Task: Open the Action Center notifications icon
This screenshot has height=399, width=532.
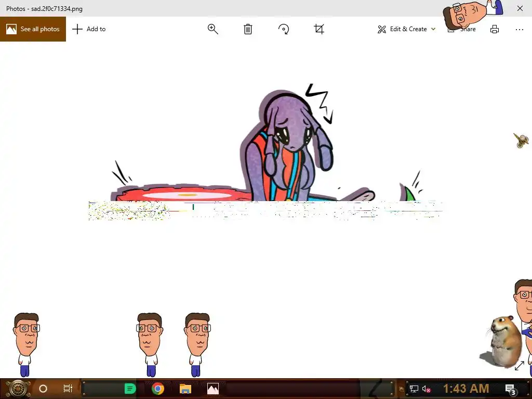Action: [511, 389]
